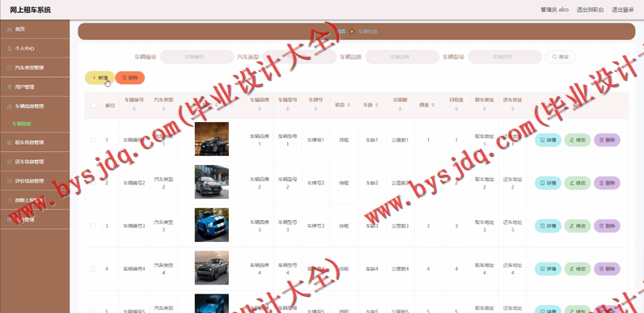Screen dimensions: 644x313
Task: Click the 待租 status cell in row 1
Action: [x=344, y=140]
